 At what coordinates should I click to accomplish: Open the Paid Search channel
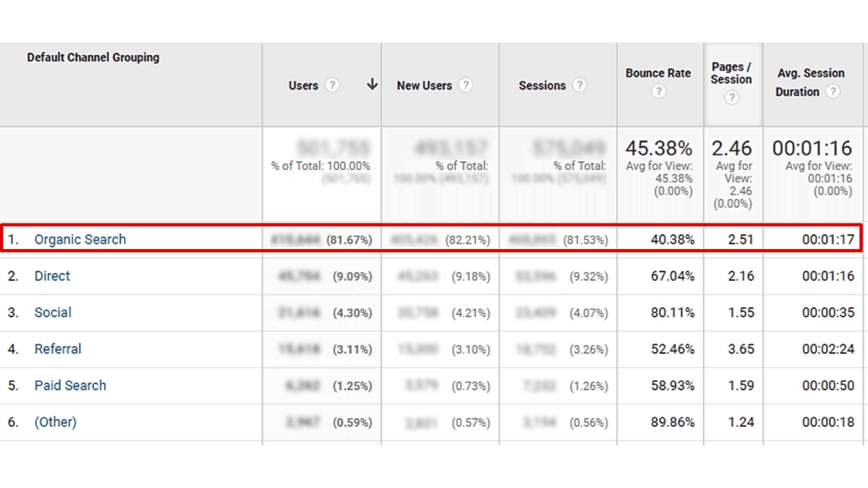70,385
